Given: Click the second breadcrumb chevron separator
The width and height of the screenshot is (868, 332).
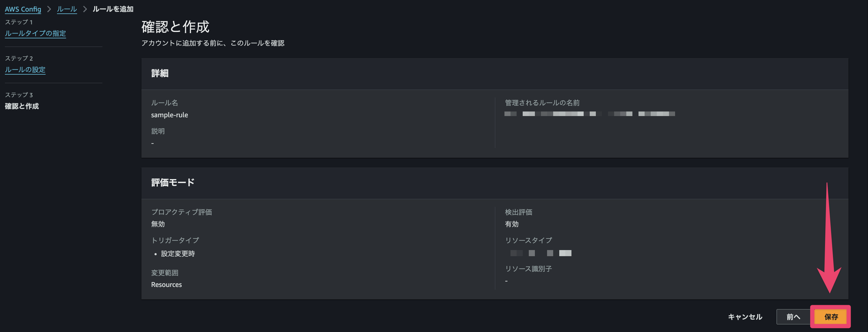Looking at the screenshot, I should [x=85, y=9].
